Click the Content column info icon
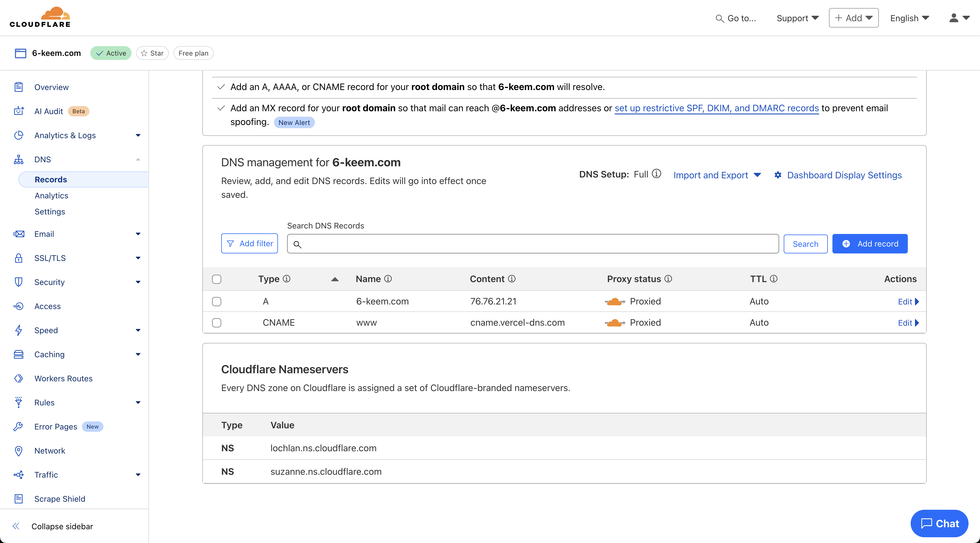This screenshot has height=543, width=980. [x=512, y=279]
